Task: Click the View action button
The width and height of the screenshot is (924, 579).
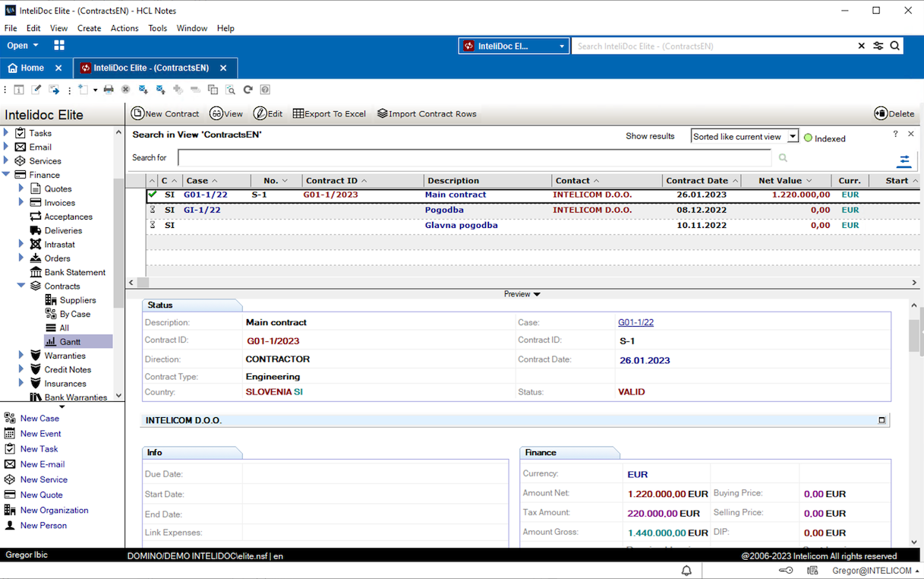Action: pyautogui.click(x=226, y=114)
